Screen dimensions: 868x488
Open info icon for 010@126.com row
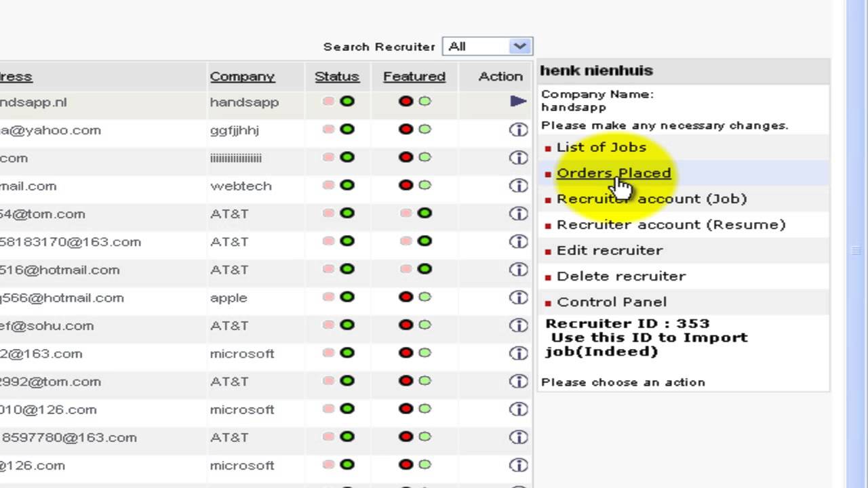(x=518, y=409)
